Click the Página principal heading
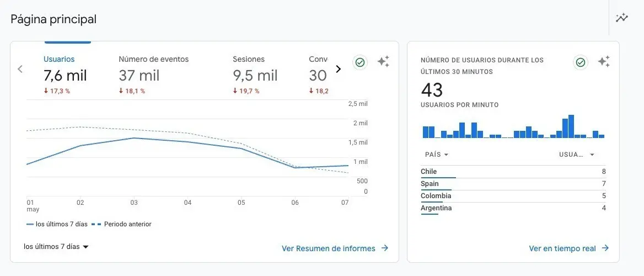 tap(53, 19)
